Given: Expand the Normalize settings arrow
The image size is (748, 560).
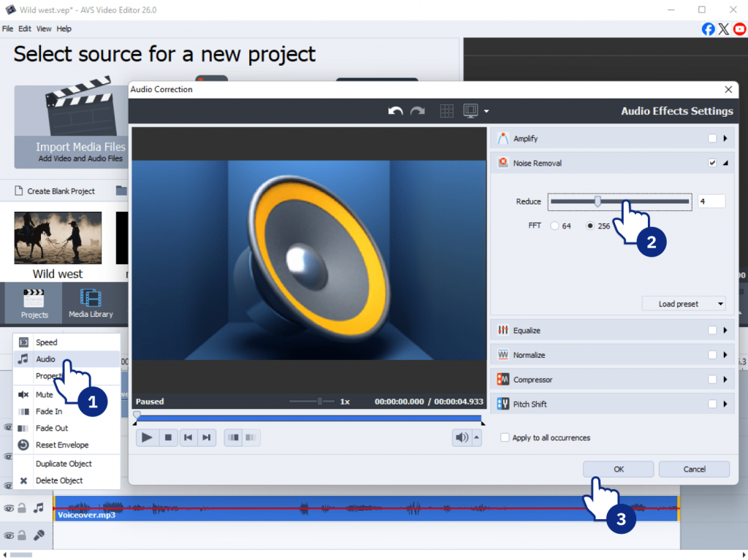Looking at the screenshot, I should [x=725, y=355].
